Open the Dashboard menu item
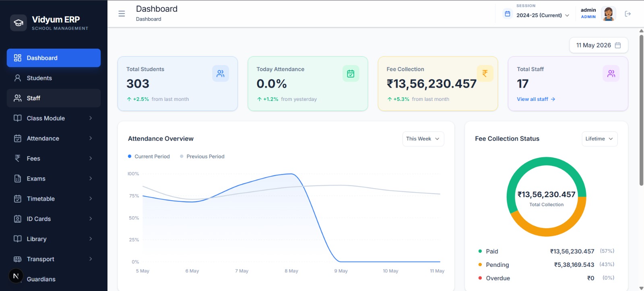644x291 pixels. [x=54, y=58]
